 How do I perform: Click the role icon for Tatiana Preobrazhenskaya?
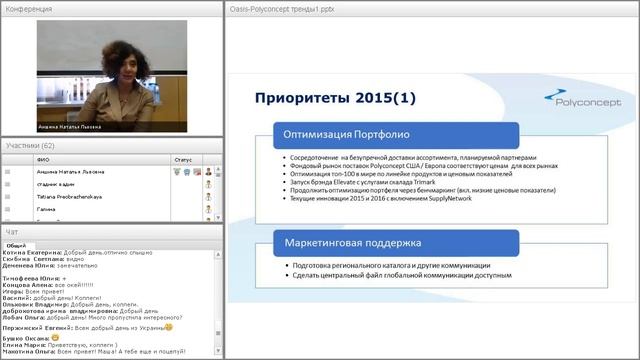[x=209, y=197]
